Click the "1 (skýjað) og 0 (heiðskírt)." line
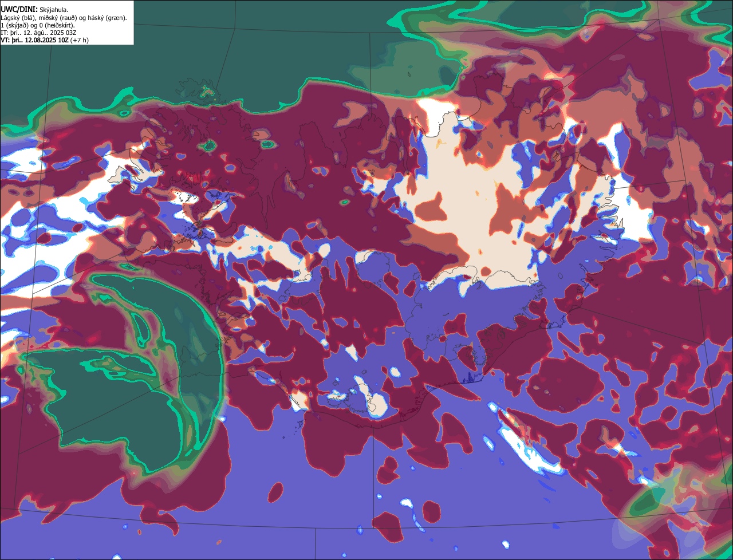 [x=38, y=25]
